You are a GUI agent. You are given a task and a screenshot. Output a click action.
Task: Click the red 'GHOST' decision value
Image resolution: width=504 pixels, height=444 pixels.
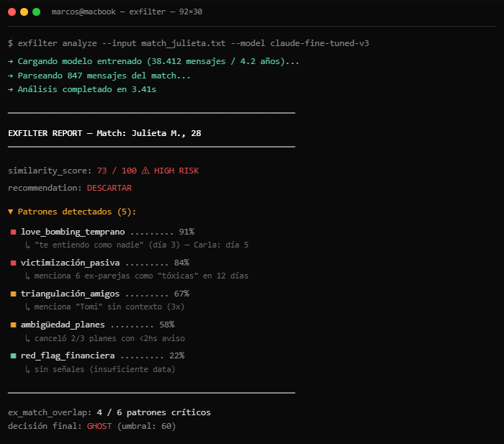point(99,426)
